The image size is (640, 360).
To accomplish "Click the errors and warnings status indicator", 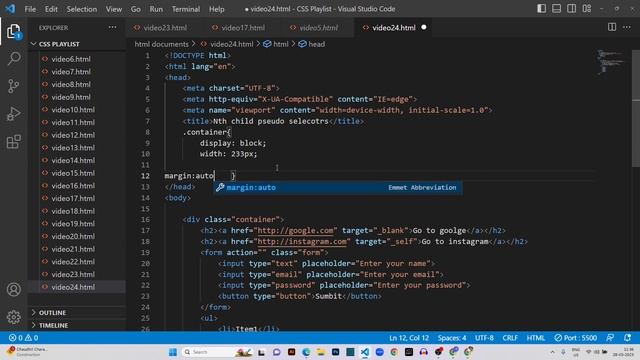I will click(x=23, y=338).
